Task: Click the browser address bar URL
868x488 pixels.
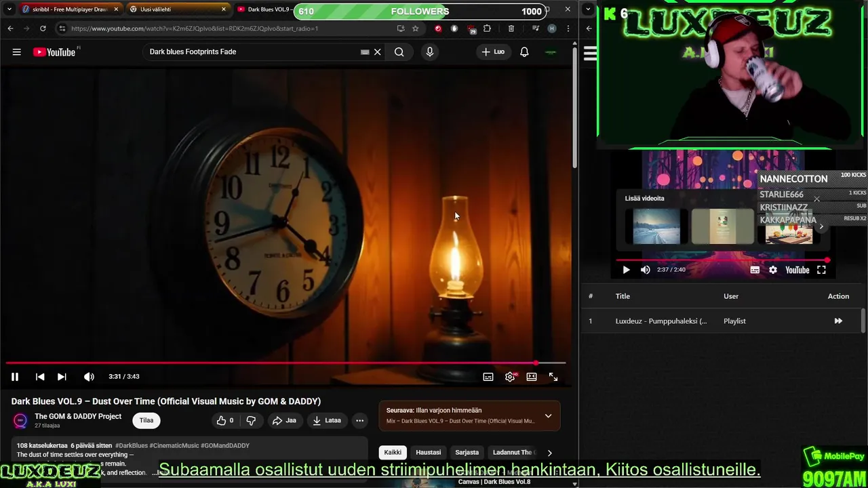Action: point(195,28)
